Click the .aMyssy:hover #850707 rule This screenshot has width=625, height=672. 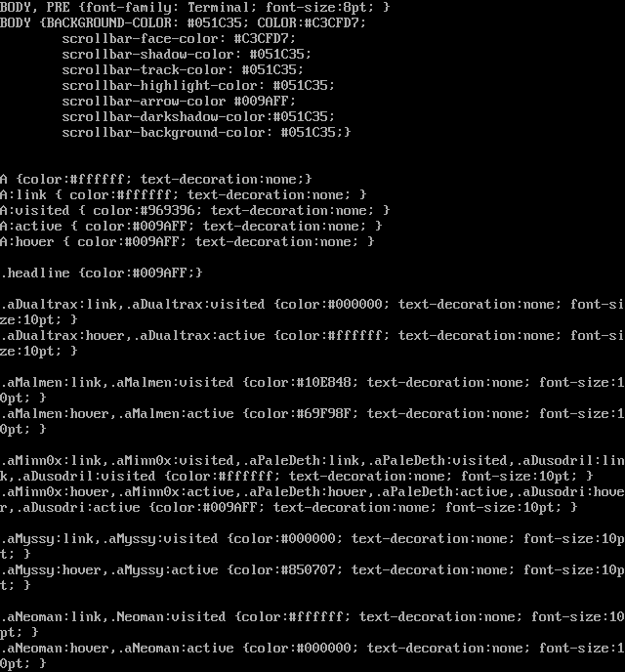(312, 577)
